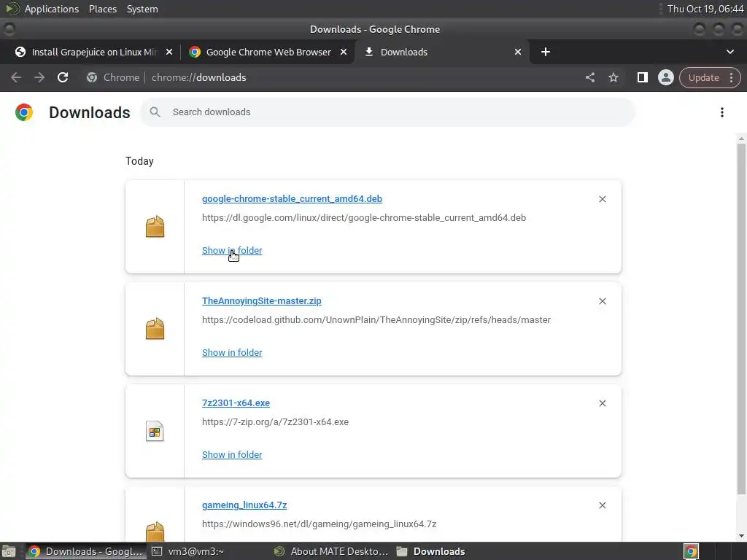Open the side panel icon
Viewport: 747px width, 560px height.
[642, 77]
